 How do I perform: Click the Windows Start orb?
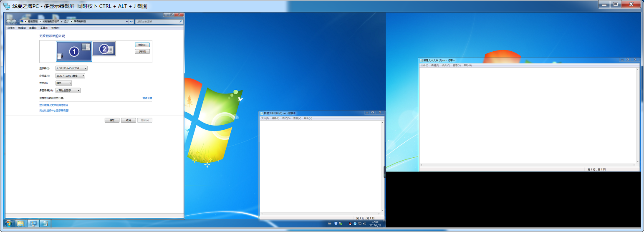pos(8,223)
